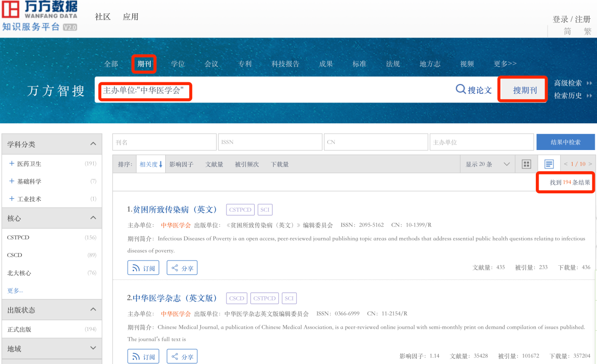Viewport: 597px width, 364px height.
Task: Select the 成果 search tab
Action: [326, 64]
